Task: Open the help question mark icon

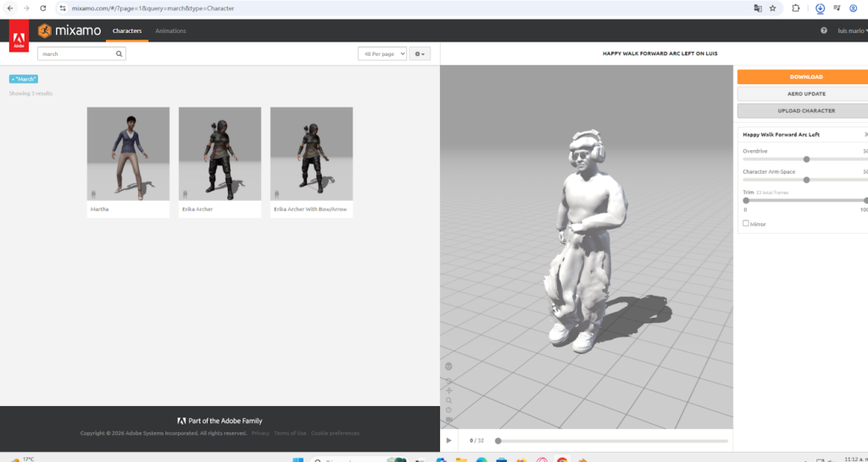Action: 824,31
